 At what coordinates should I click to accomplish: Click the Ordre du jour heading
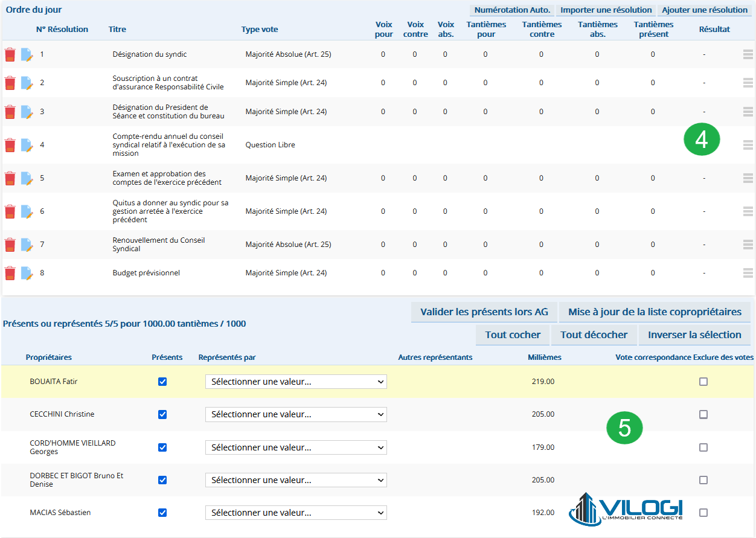pyautogui.click(x=34, y=10)
